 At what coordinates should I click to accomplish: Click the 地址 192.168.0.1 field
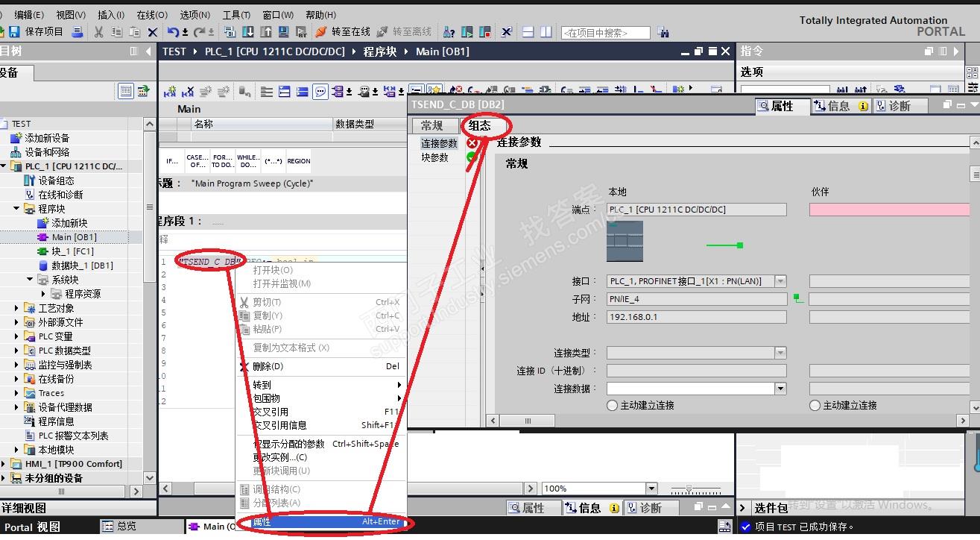coord(696,317)
